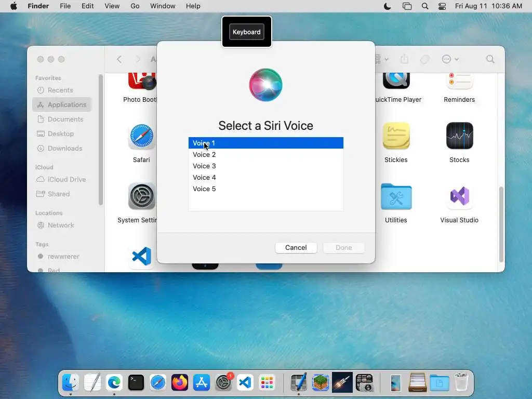The image size is (532, 399).
Task: Select Documents in the Finder sidebar
Action: coord(62,119)
